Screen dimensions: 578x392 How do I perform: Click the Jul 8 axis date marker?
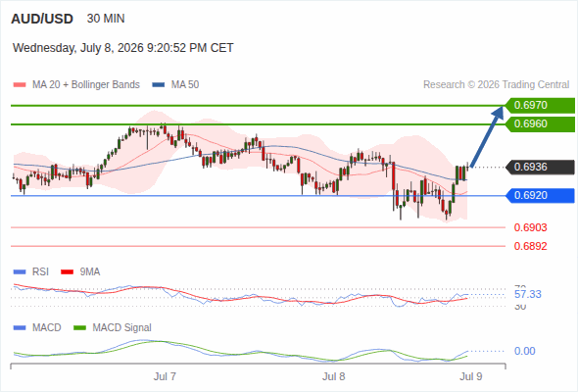[334, 376]
